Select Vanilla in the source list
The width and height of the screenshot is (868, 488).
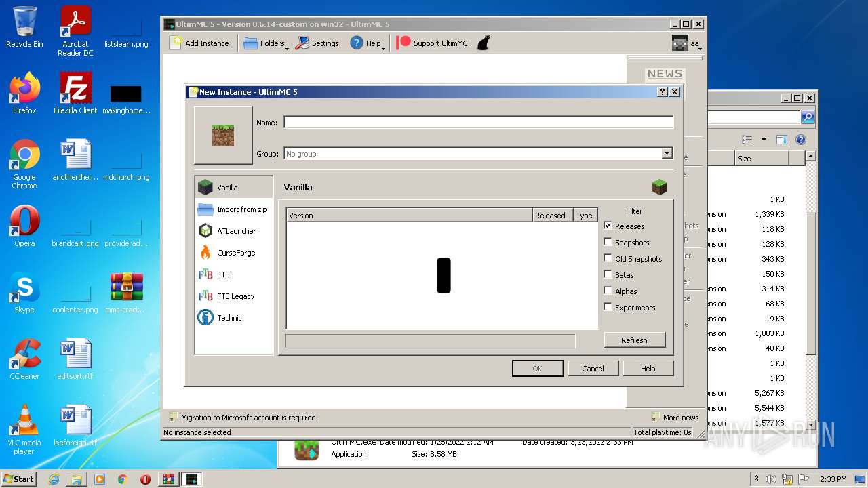234,188
